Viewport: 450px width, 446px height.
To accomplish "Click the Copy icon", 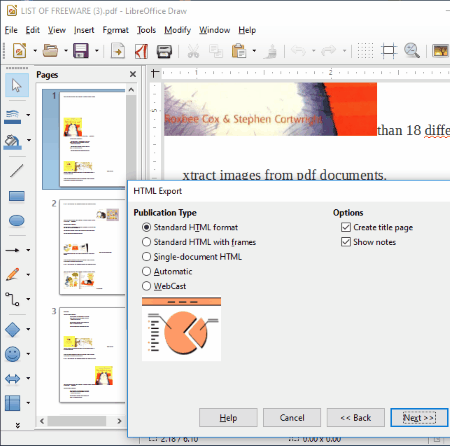I will [216, 51].
